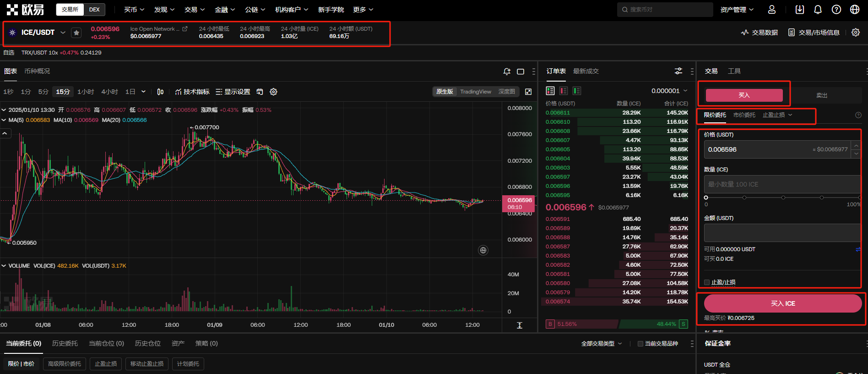Click the globe language icon
The image size is (868, 374).
click(854, 10)
